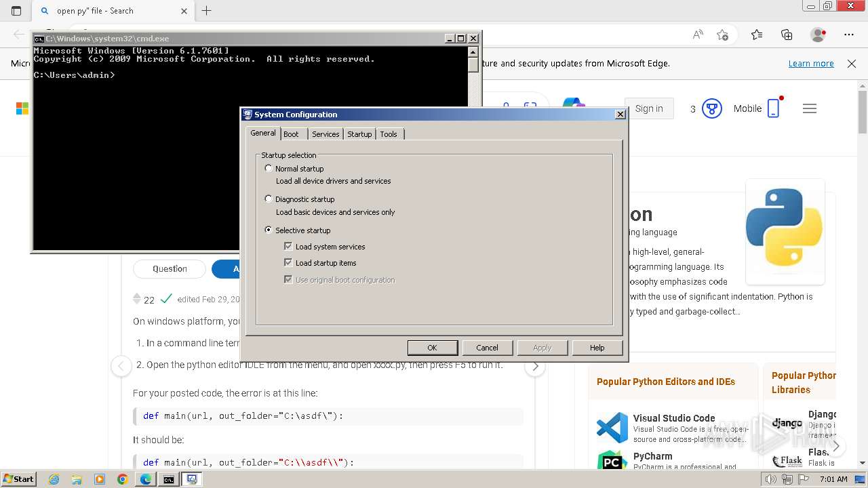Select Selective startup radio button
The width and height of the screenshot is (868, 488).
click(269, 230)
